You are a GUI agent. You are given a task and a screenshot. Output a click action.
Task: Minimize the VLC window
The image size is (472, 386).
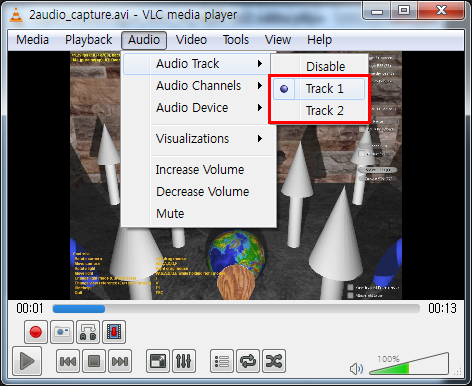pos(377,11)
